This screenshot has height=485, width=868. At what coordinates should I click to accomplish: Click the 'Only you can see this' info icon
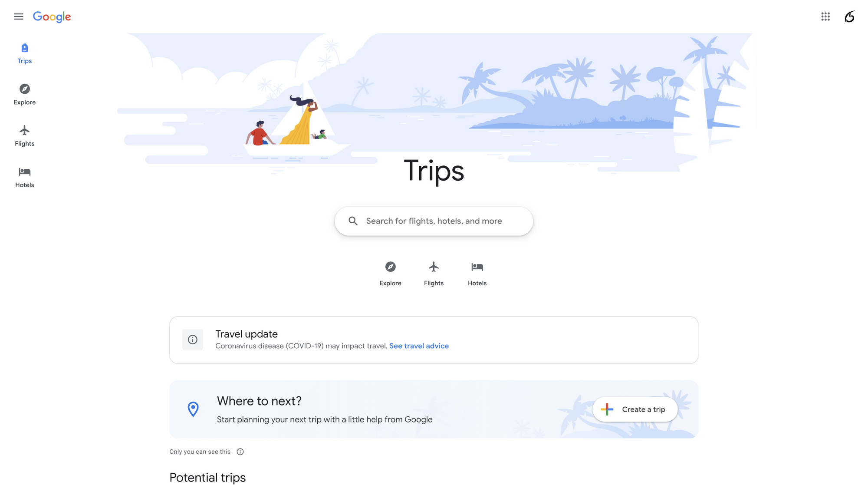(x=240, y=452)
